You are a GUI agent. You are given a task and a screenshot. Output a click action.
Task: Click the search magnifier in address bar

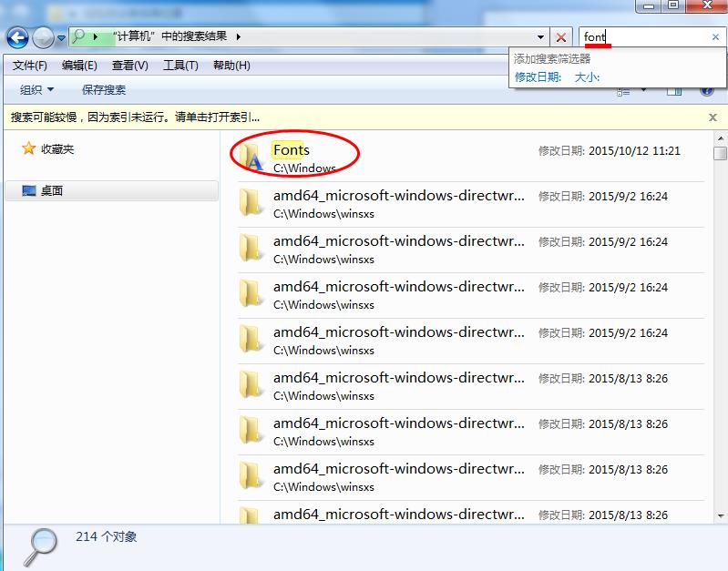[x=79, y=36]
